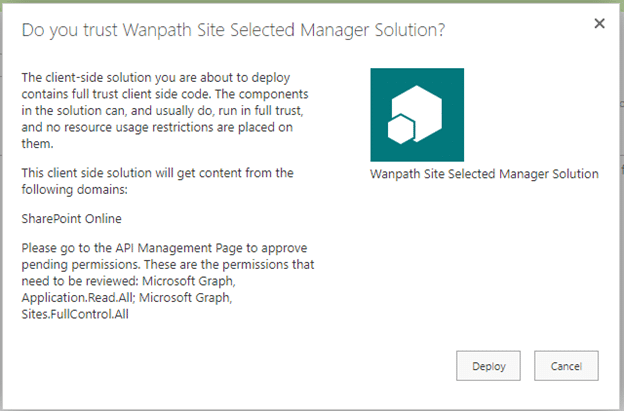Viewport: 624px width, 411px height.
Task: Click the teal solution package icon
Action: coord(417,115)
